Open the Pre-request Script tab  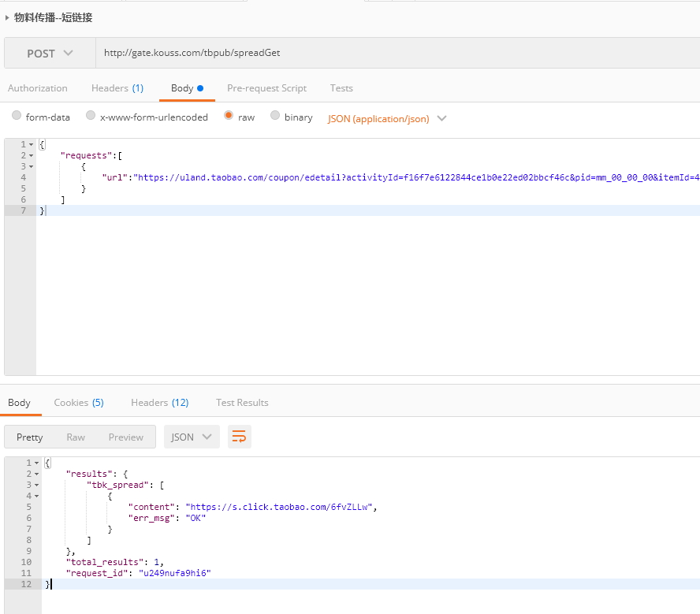pos(266,88)
